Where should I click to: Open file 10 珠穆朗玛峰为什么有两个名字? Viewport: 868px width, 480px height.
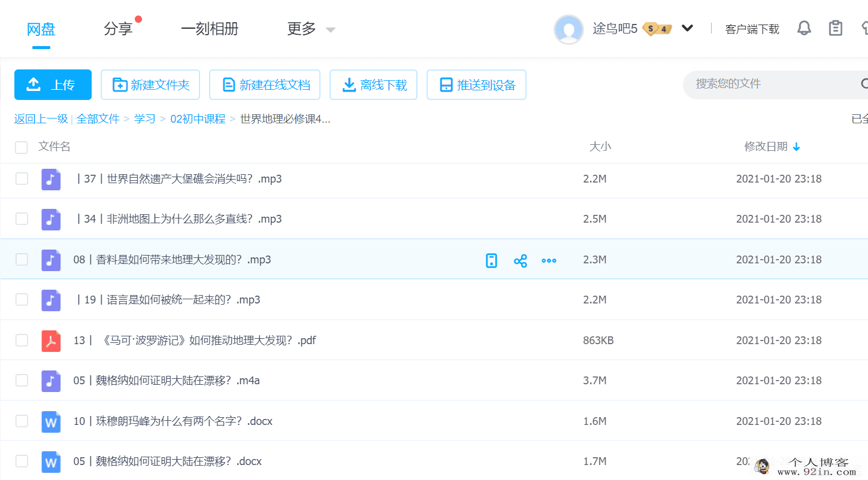tap(173, 421)
